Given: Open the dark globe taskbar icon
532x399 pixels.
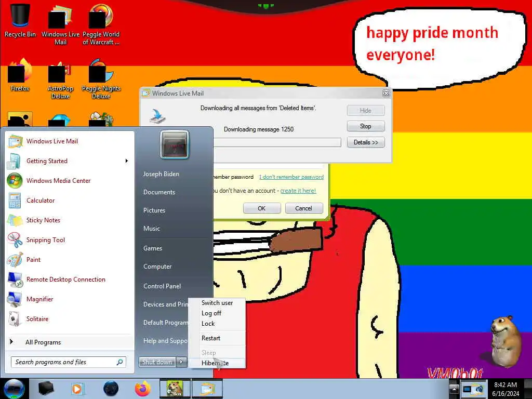Looking at the screenshot, I should click(x=111, y=389).
